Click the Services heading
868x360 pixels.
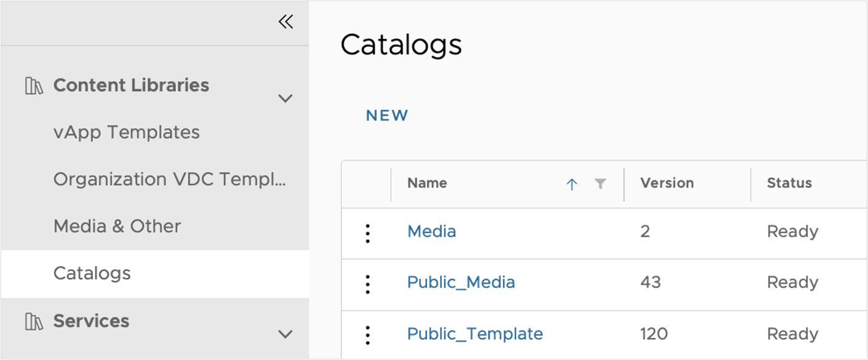click(x=91, y=321)
